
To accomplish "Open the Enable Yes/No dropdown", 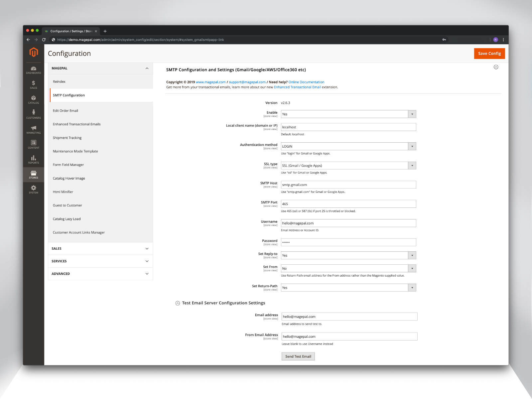I will (348, 114).
